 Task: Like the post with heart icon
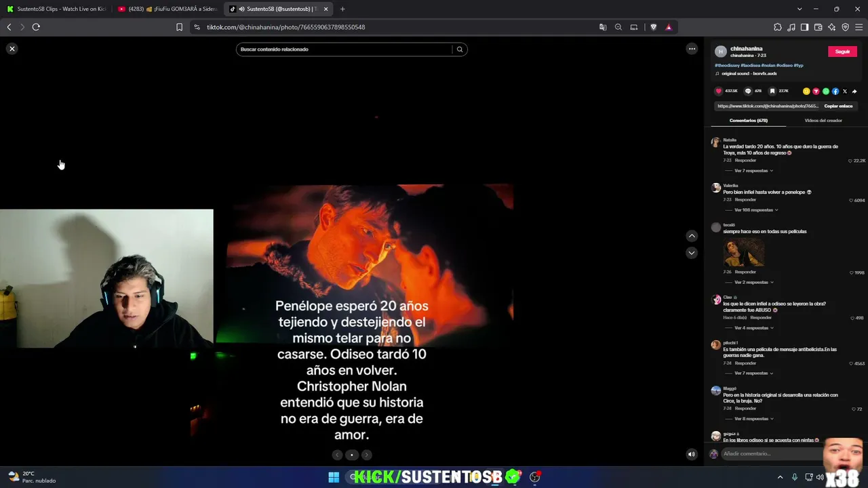tap(719, 91)
